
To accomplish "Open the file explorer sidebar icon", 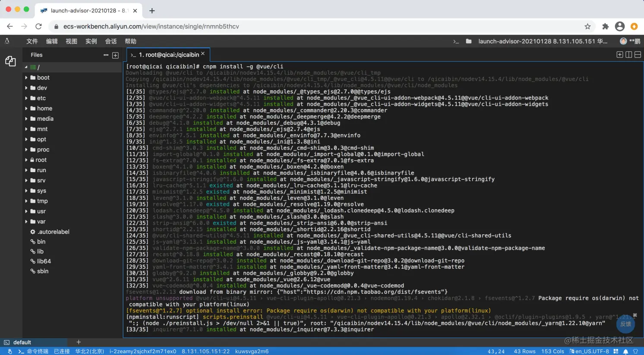I will [x=10, y=61].
